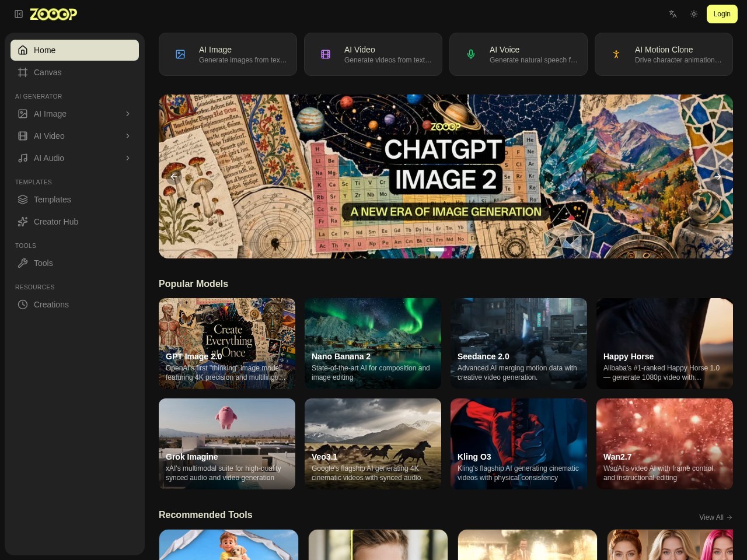Click the purple film icon in AI Video card

click(326, 54)
